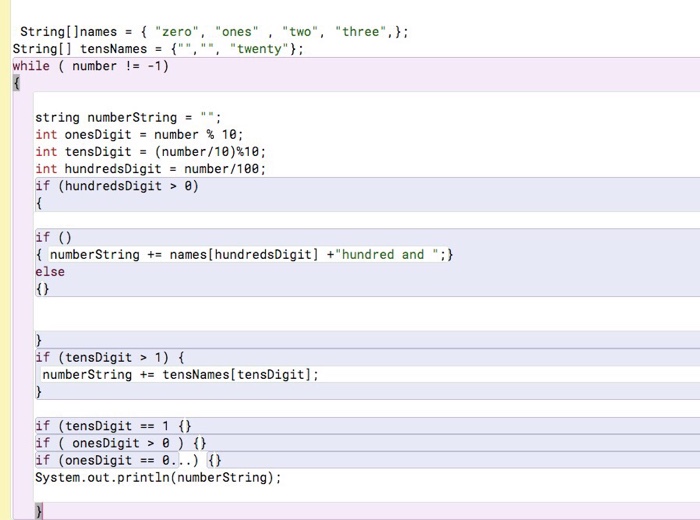Click the 'while ( number != -1)' line

coord(91,66)
